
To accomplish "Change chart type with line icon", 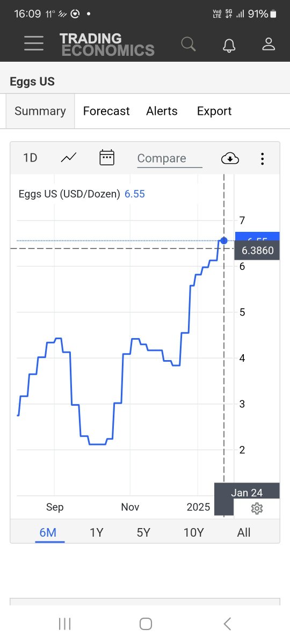I will point(69,158).
